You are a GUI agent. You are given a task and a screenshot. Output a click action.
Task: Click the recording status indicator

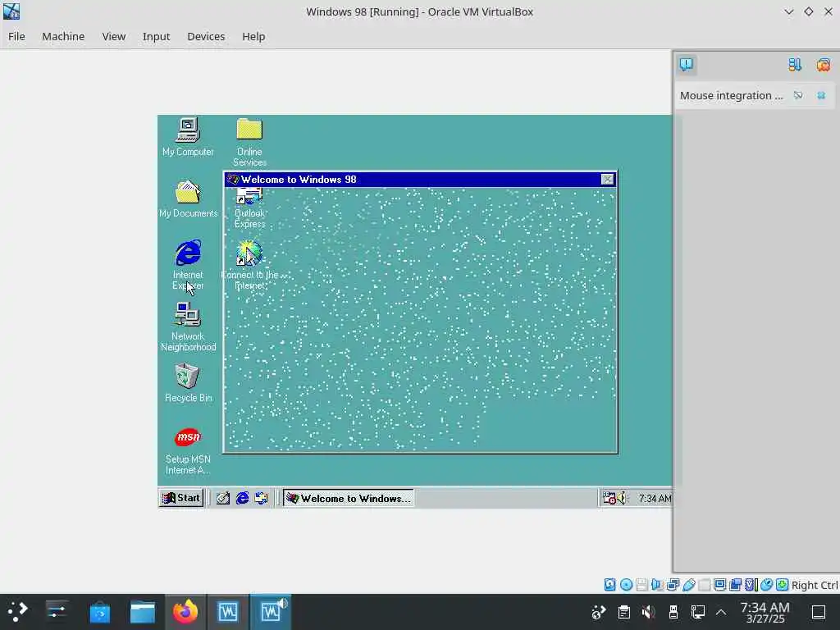[736, 584]
